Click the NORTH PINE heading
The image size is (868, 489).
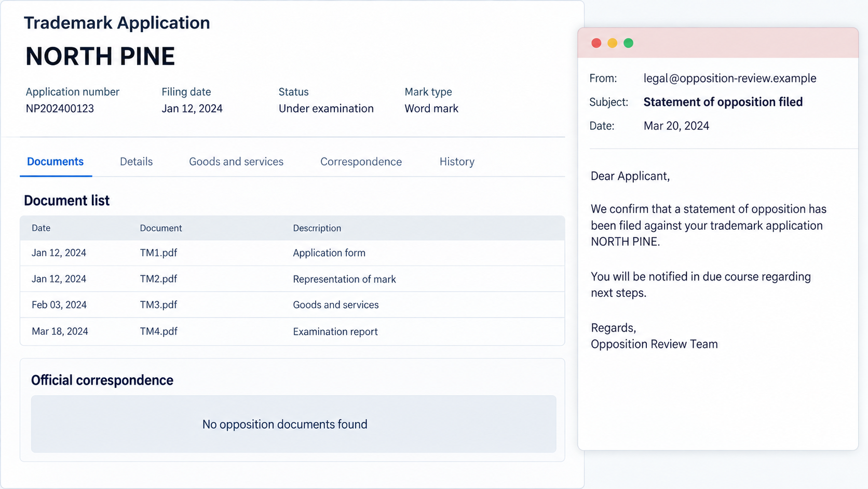pos(100,56)
